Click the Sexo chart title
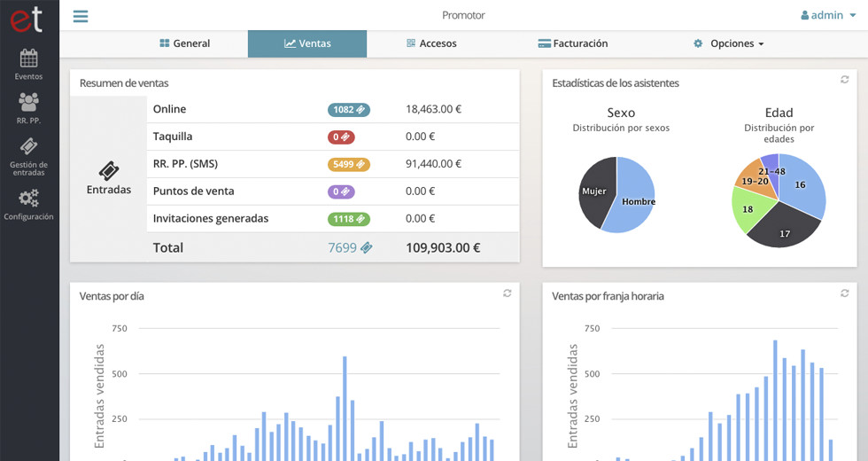This screenshot has height=461, width=868. pyautogui.click(x=621, y=113)
